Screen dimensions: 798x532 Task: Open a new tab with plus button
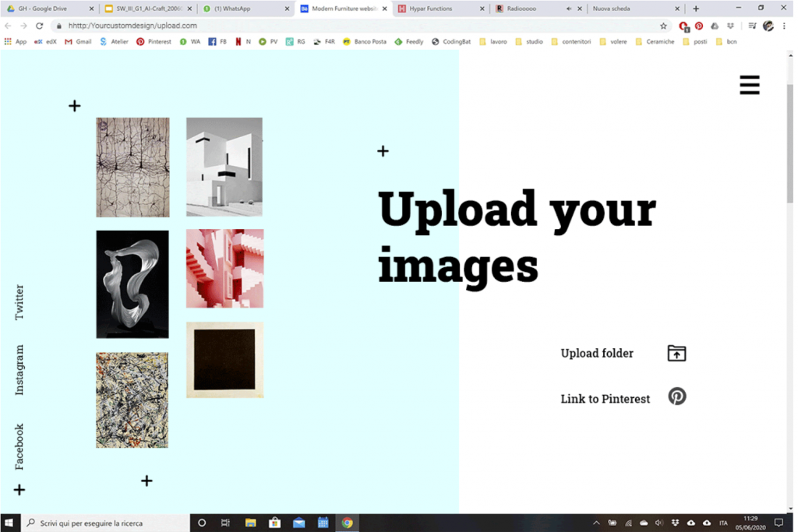tap(696, 9)
